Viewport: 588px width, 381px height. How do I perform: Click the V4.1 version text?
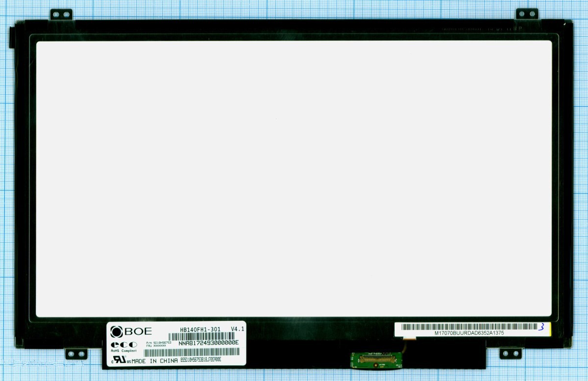238,329
